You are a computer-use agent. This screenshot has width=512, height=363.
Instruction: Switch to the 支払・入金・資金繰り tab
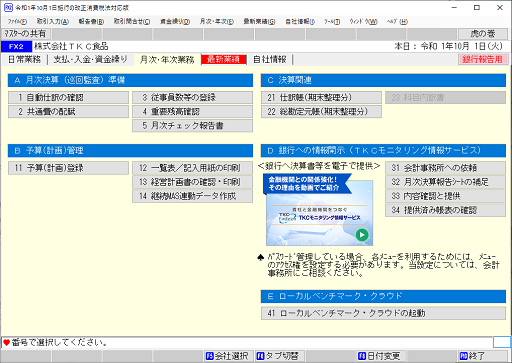90,59
